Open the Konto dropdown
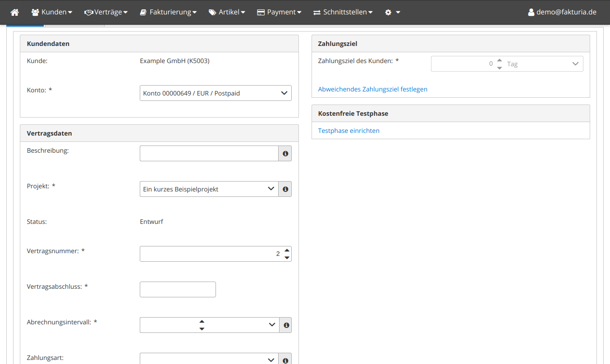610x364 pixels. click(216, 93)
